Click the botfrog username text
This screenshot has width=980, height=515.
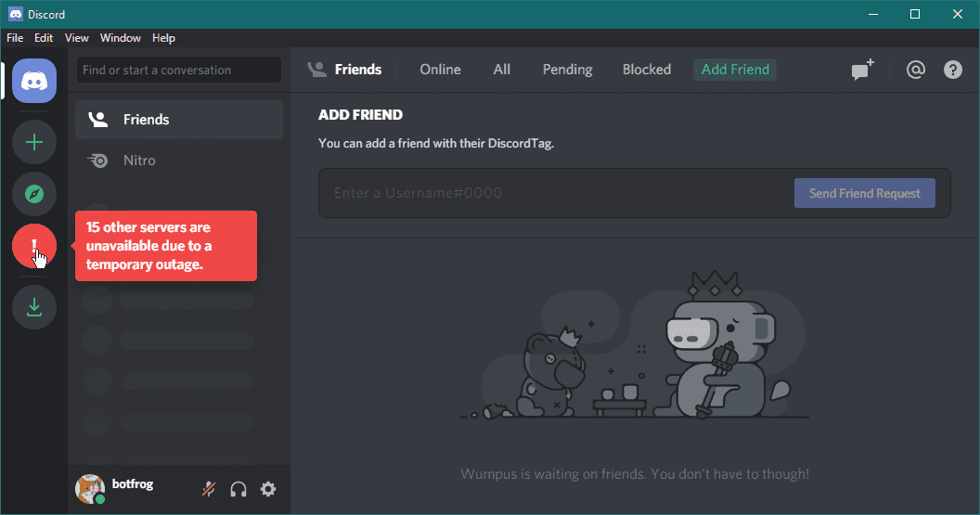(x=133, y=484)
